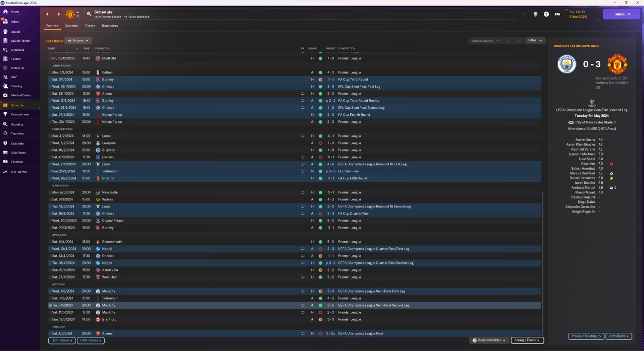The width and height of the screenshot is (644, 351).
Task: Open the Tactics board icon
Action: point(6,59)
